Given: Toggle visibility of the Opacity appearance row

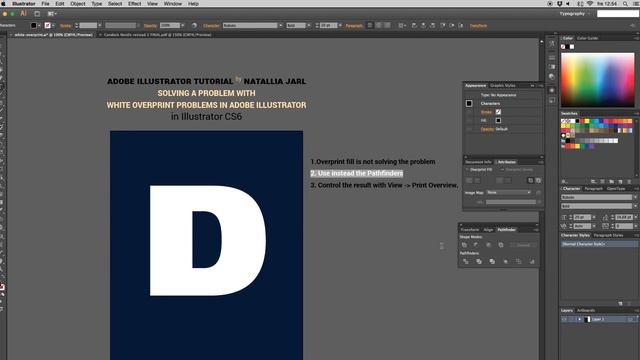Looking at the screenshot, I should [469, 129].
